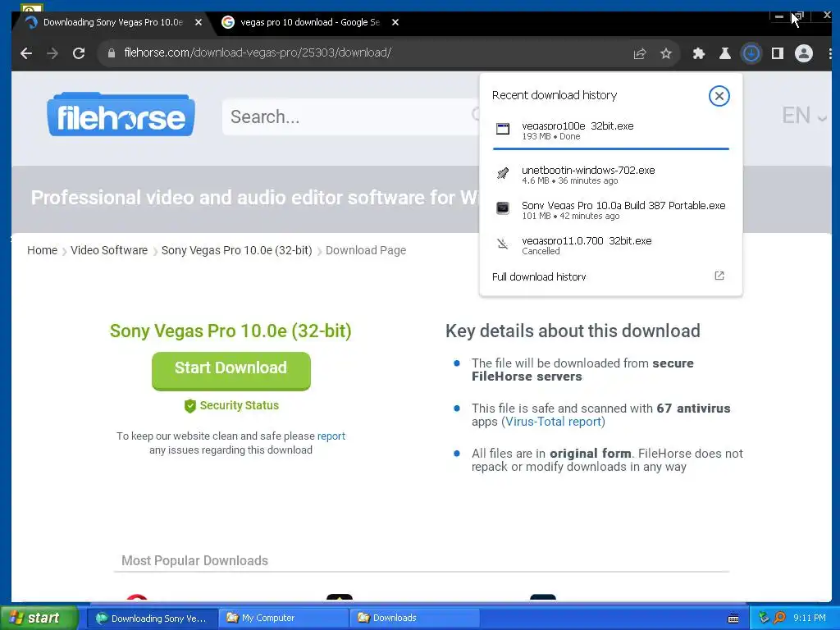This screenshot has height=630, width=840.
Task: Click the green Security Status shield icon
Action: coord(189,406)
